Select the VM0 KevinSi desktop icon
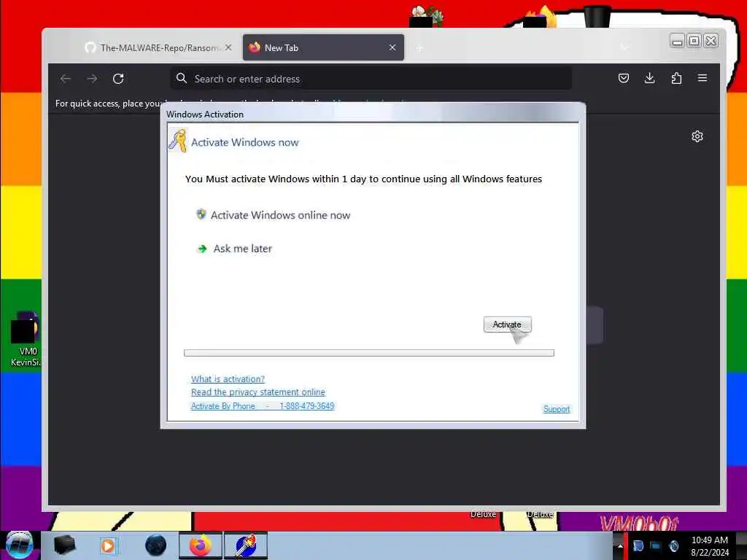The image size is (747, 560). pos(26,339)
